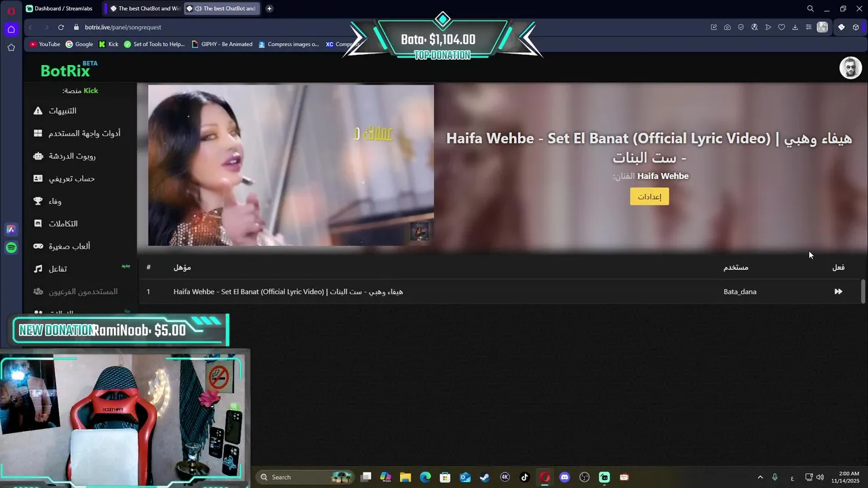
Task: Click the translate page globe icon
Action: pos(754,27)
